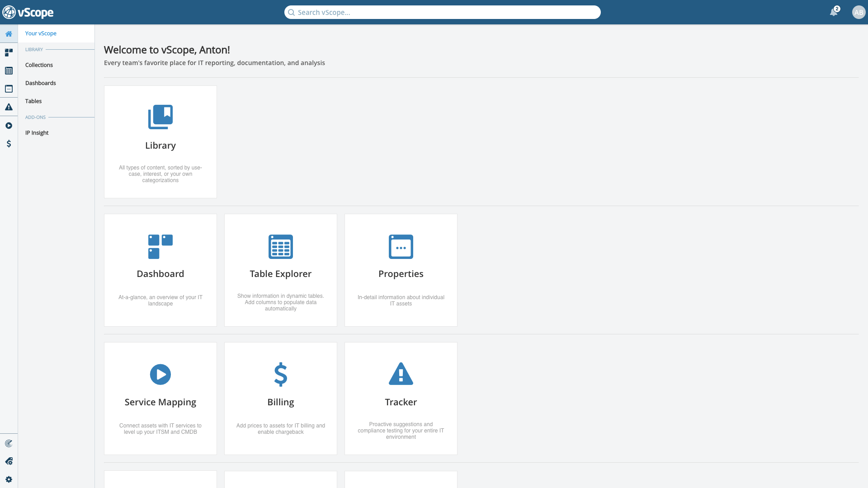Open the Properties card title
868x488 pixels.
(401, 274)
